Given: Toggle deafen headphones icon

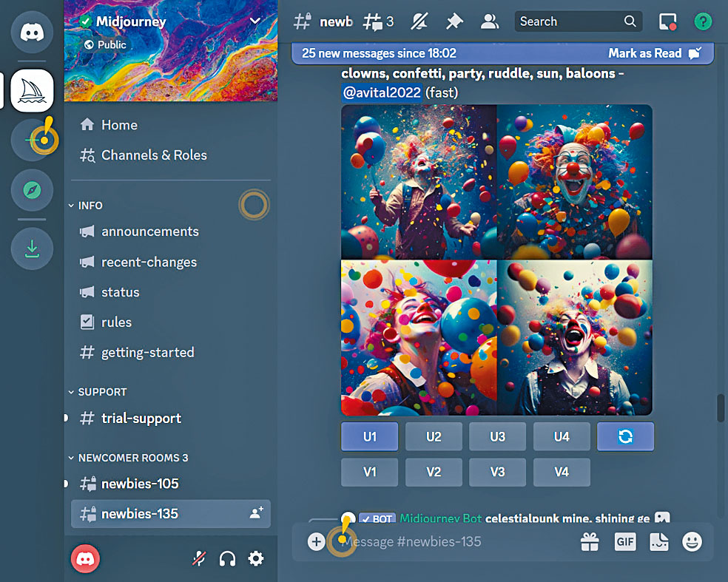Looking at the screenshot, I should click(227, 558).
